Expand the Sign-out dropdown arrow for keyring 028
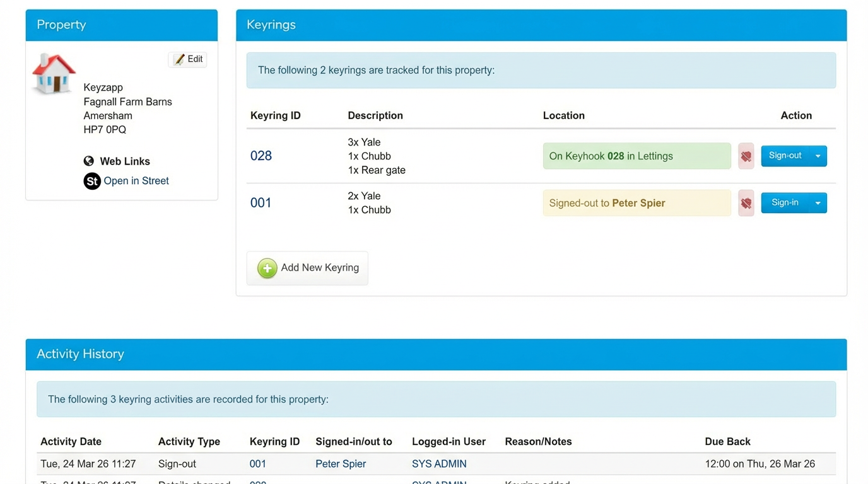The width and height of the screenshot is (868, 484). (x=818, y=156)
